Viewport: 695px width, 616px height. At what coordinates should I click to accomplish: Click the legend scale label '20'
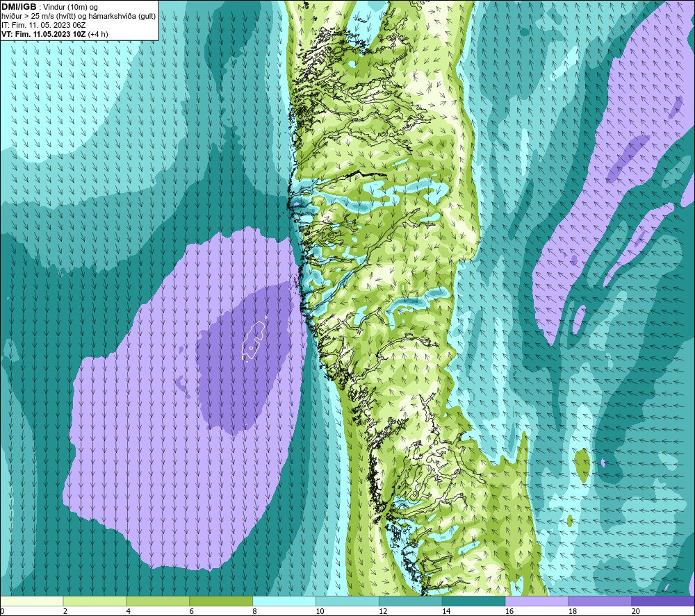pyautogui.click(x=636, y=611)
